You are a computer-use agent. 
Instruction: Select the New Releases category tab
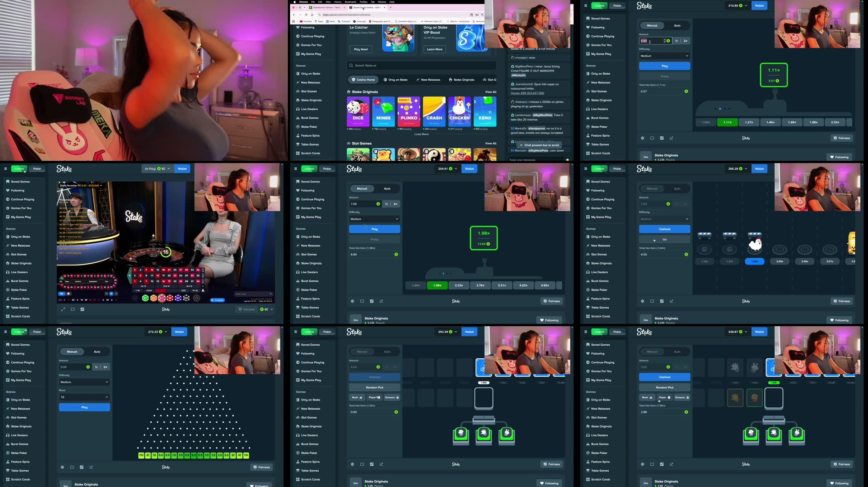[428, 80]
